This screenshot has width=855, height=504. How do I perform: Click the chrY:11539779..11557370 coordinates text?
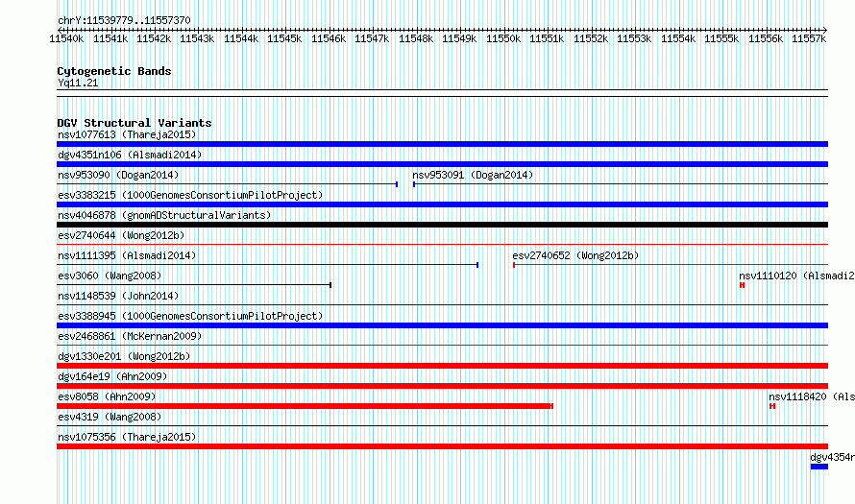pyautogui.click(x=124, y=20)
